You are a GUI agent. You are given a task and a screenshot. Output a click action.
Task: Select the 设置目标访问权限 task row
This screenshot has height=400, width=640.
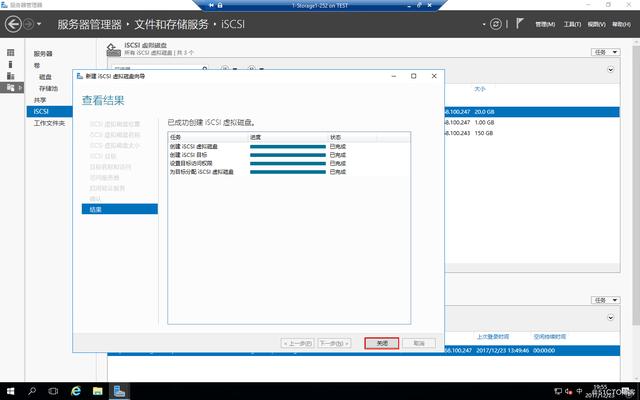click(x=289, y=163)
